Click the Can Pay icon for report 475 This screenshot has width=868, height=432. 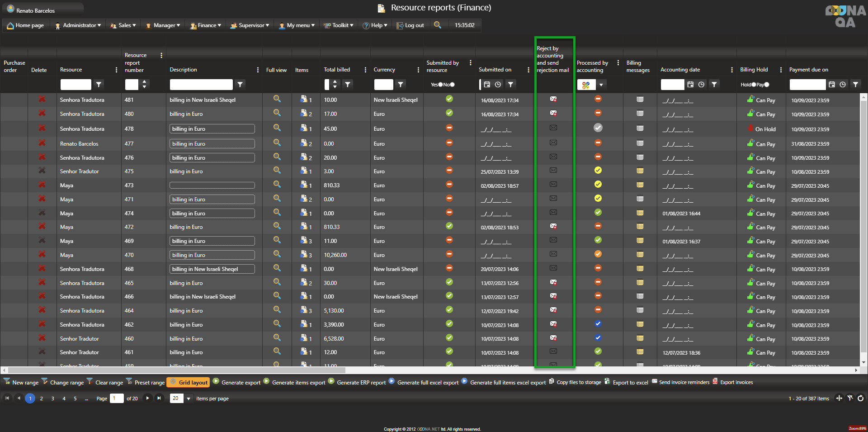(750, 171)
